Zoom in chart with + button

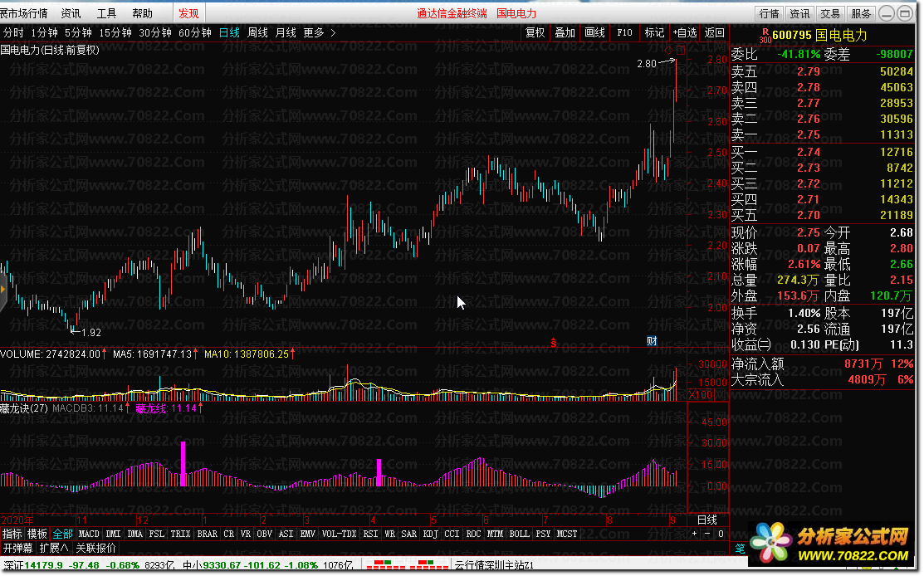pyautogui.click(x=694, y=535)
